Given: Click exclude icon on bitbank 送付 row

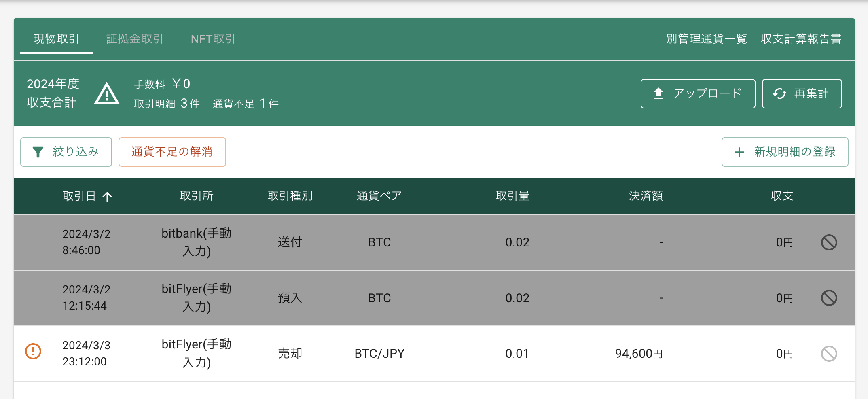Looking at the screenshot, I should [829, 242].
